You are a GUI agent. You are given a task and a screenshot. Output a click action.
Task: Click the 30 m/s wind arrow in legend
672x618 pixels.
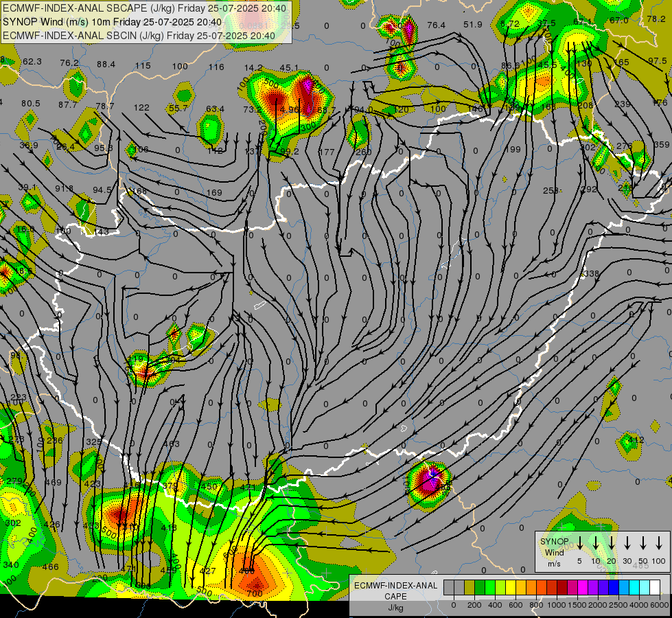[x=627, y=543]
